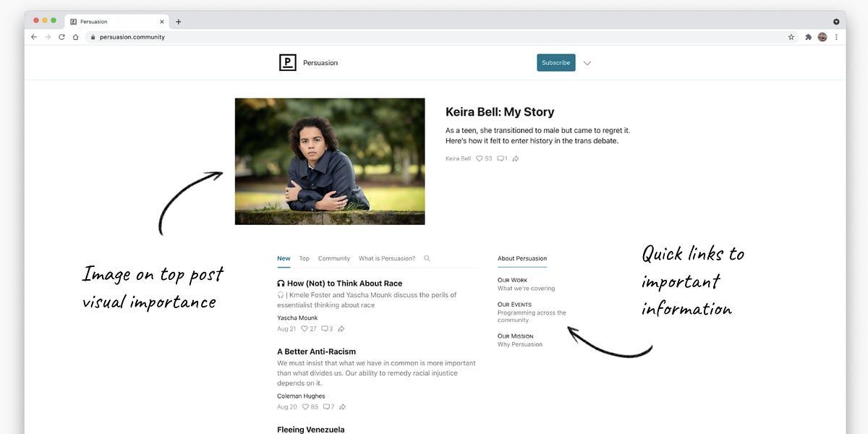The height and width of the screenshot is (434, 868).
Task: Open comments on Keira Bell's post
Action: pyautogui.click(x=501, y=158)
